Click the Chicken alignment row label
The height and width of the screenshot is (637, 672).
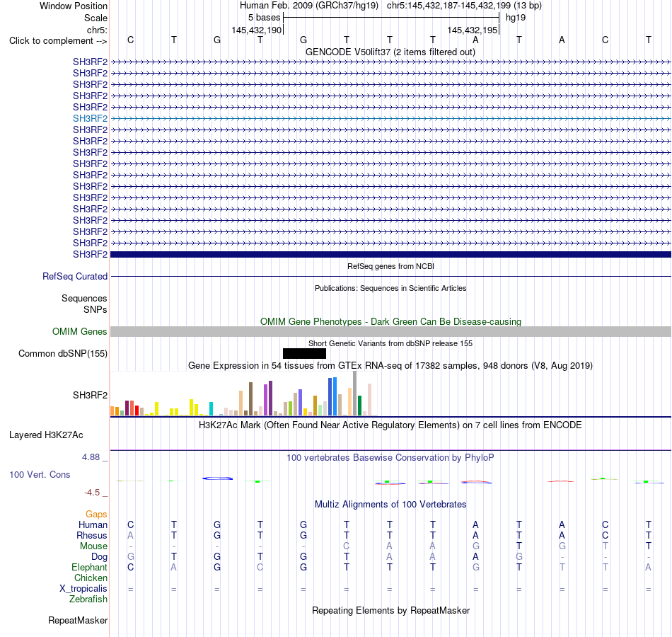[x=91, y=578]
